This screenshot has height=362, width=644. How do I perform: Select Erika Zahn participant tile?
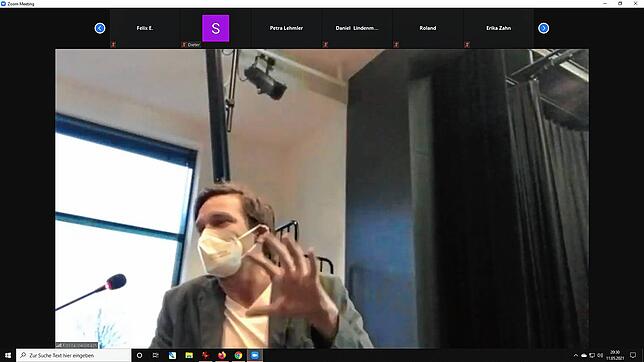click(498, 28)
